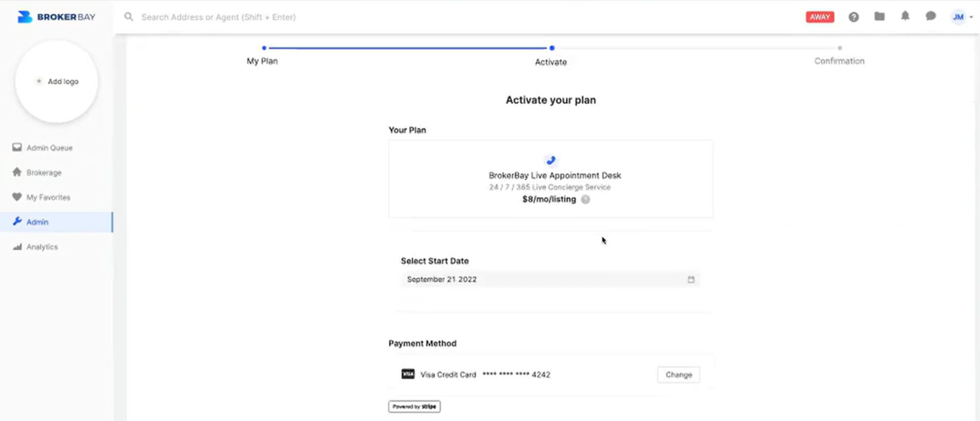Click the plan price info icon
Viewport: 980px width, 421px height.
pos(585,200)
